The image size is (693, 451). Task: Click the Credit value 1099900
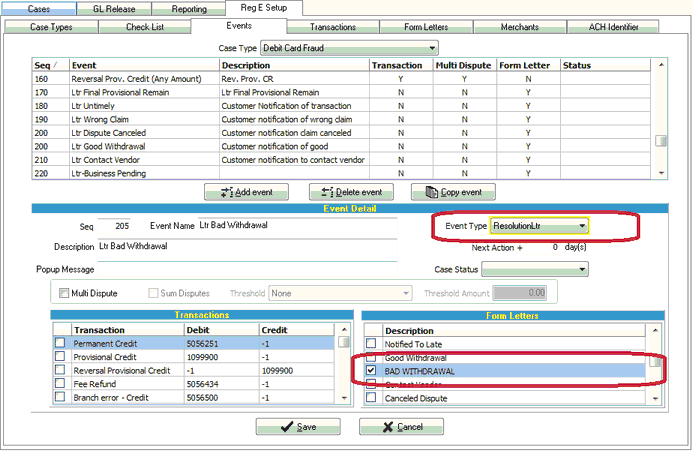[277, 371]
